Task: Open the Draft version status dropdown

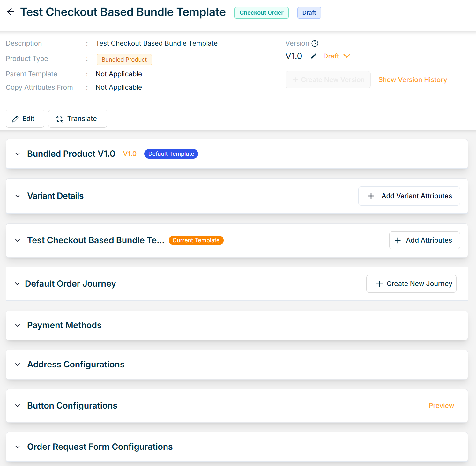Action: [x=337, y=56]
